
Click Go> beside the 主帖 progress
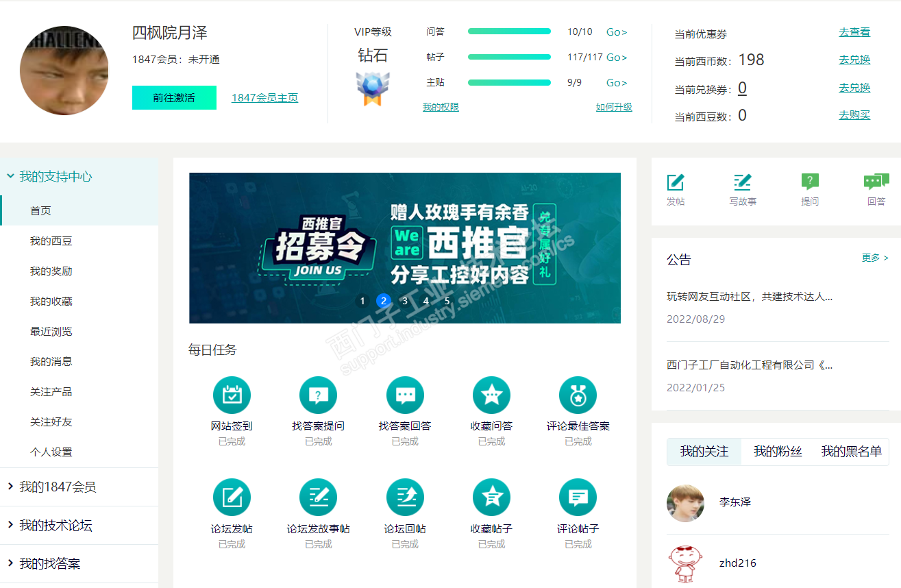click(617, 83)
